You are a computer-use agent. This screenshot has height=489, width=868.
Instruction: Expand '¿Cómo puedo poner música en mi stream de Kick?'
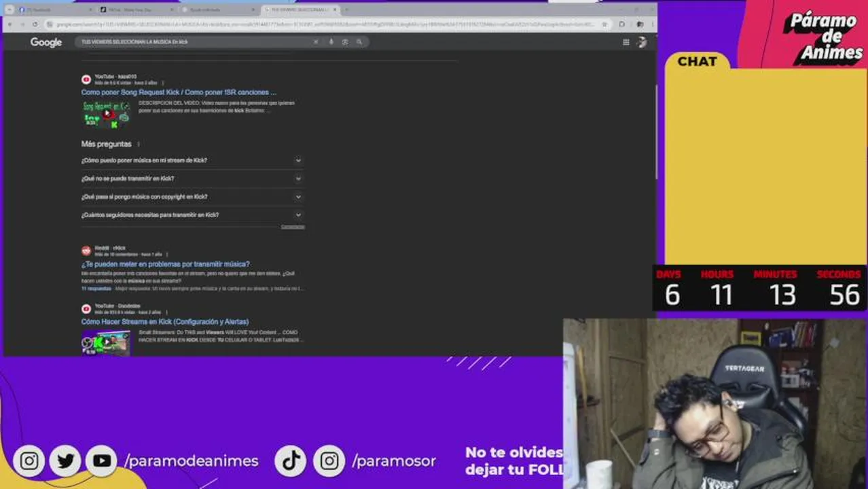click(192, 160)
